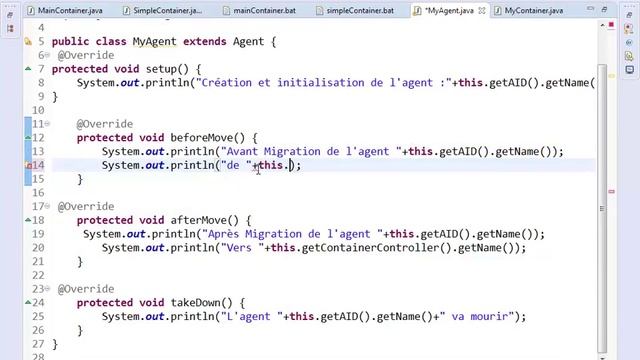Collapse the fold at line 23
The image size is (640, 360).
[47, 288]
